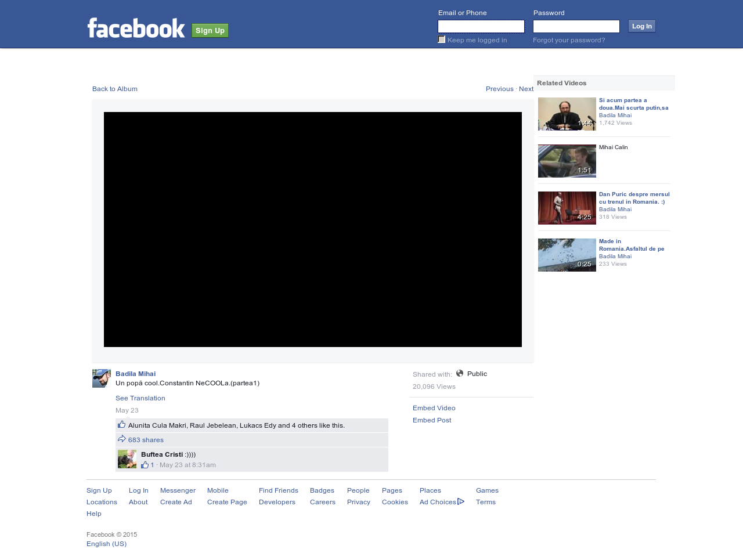The width and height of the screenshot is (743, 560).
Task: Open footer Games link
Action: click(487, 490)
